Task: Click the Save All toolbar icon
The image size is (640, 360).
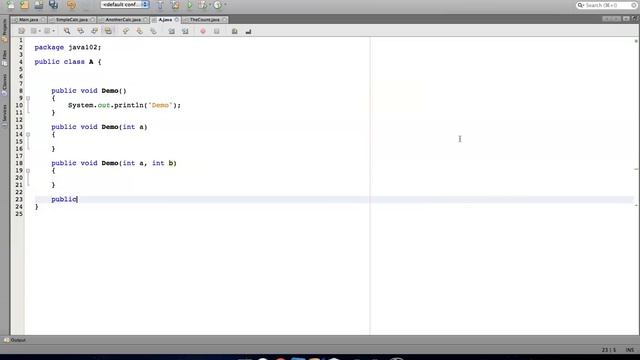Action: 53,5
